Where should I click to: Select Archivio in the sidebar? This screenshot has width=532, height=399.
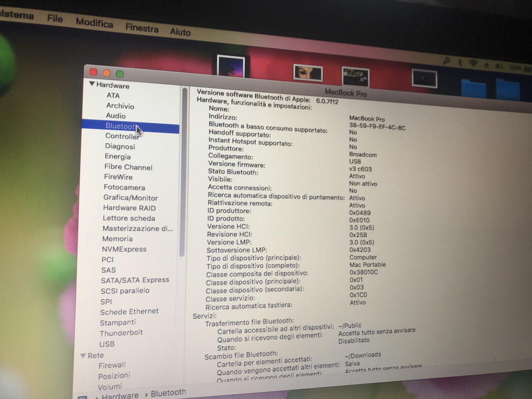120,106
